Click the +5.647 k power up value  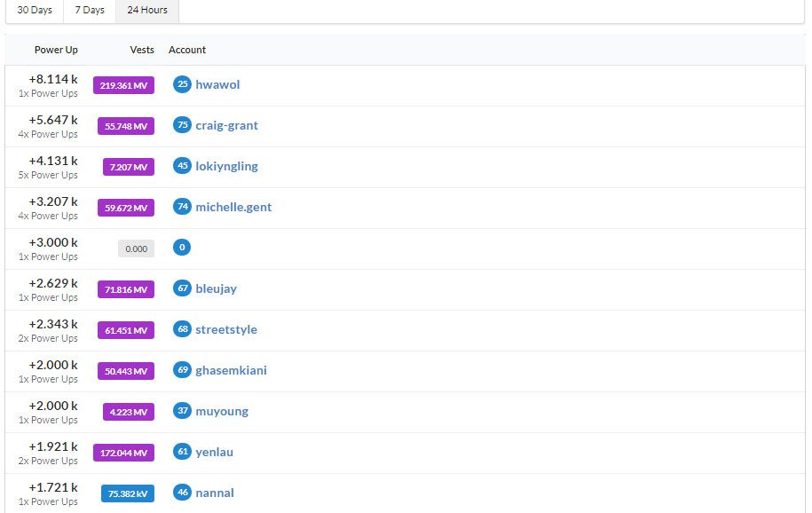pyautogui.click(x=53, y=120)
